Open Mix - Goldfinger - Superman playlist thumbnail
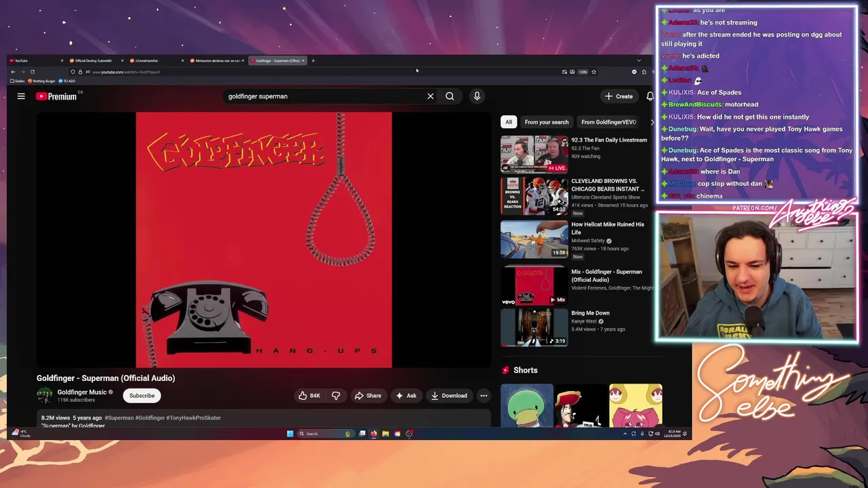The width and height of the screenshot is (868, 488). tap(534, 286)
